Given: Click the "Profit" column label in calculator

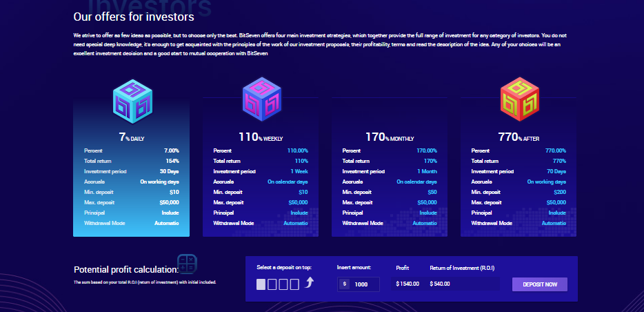Looking at the screenshot, I should (403, 268).
